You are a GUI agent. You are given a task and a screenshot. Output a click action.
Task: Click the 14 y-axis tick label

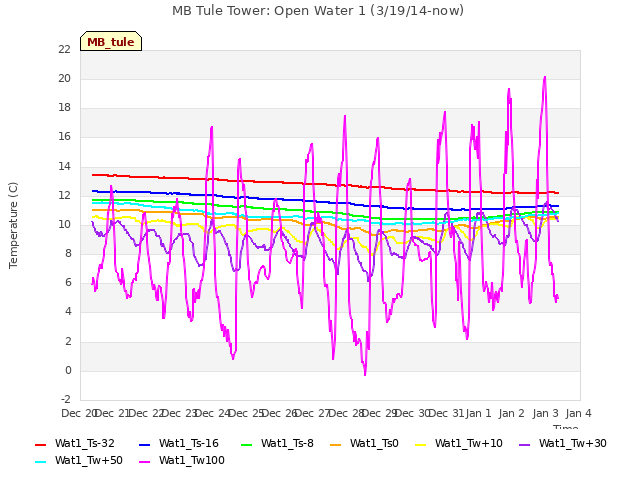pos(64,166)
